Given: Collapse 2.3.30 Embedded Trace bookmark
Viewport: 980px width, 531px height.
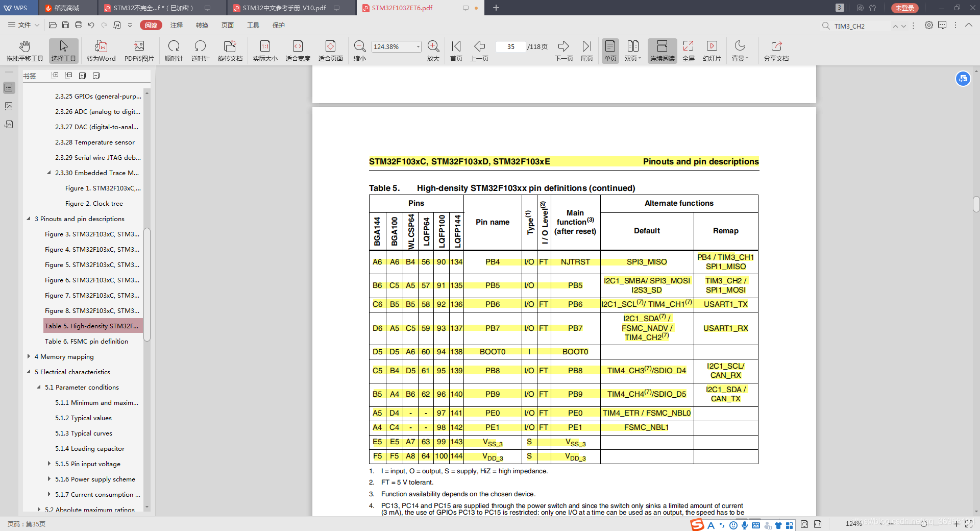Looking at the screenshot, I should coord(49,173).
